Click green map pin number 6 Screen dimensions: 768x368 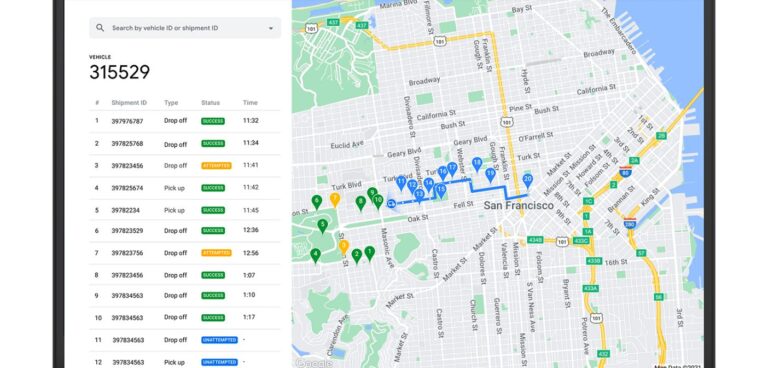tap(317, 202)
